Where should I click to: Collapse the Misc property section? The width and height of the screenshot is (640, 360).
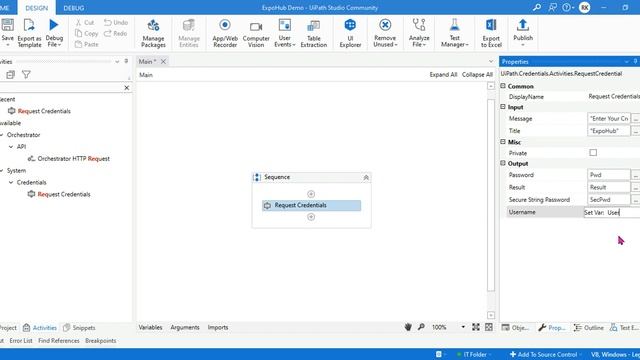tap(503, 142)
